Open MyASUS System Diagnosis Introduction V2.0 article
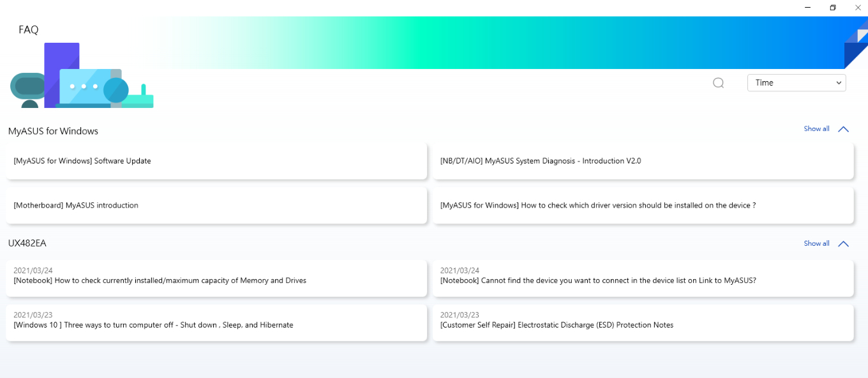The height and width of the screenshot is (378, 868). point(643,161)
